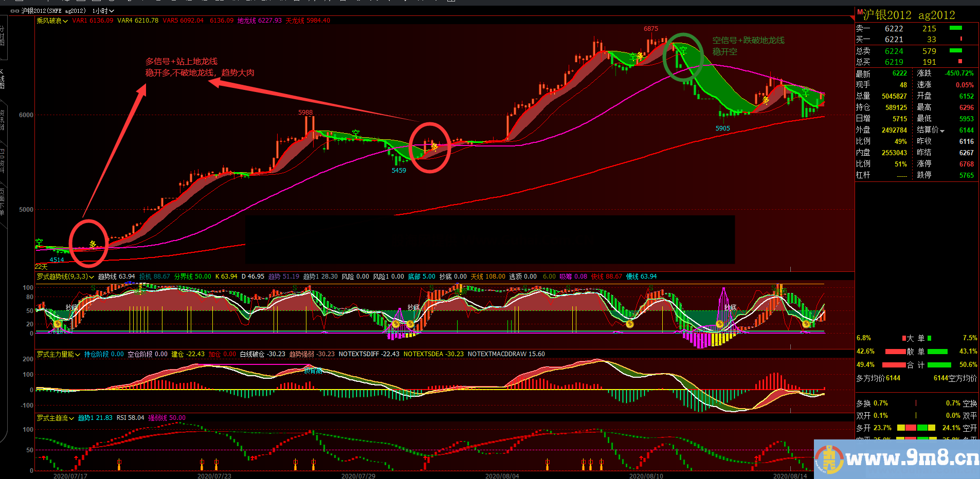
Task: Click the 跌停 value 5765
Action: [x=967, y=175]
